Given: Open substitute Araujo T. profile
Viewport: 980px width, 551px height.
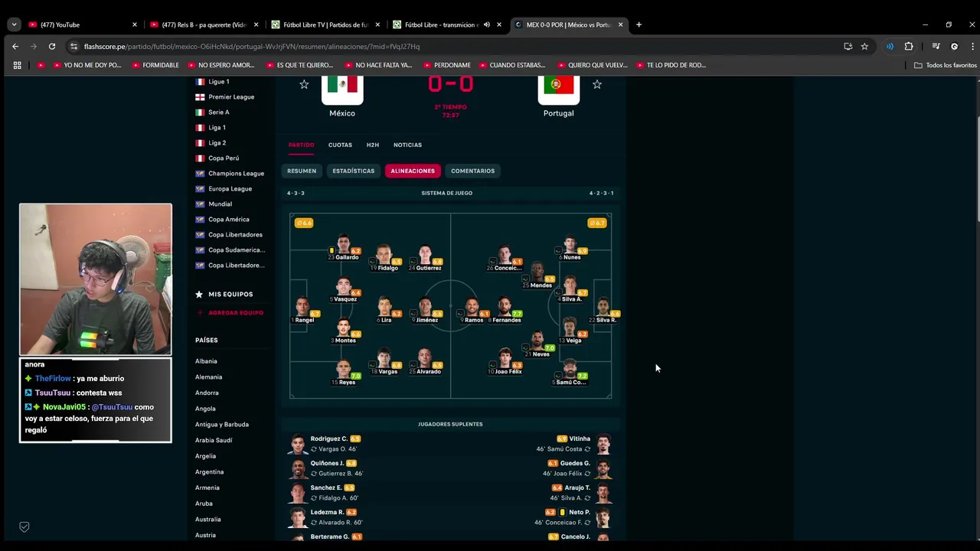Looking at the screenshot, I should tap(577, 487).
